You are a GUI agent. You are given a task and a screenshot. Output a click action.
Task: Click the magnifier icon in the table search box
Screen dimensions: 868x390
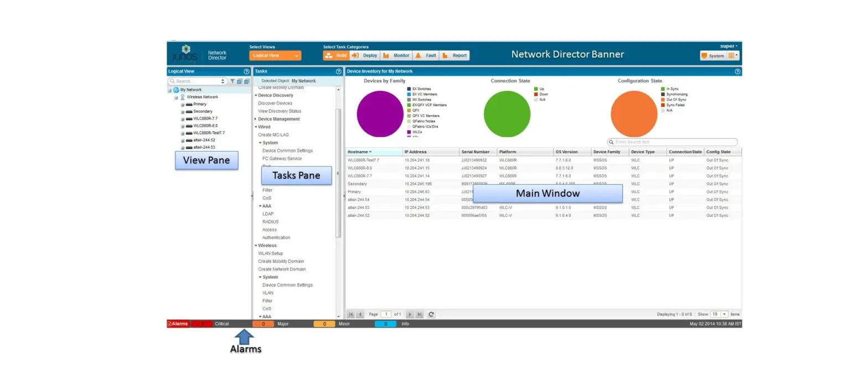coord(612,142)
